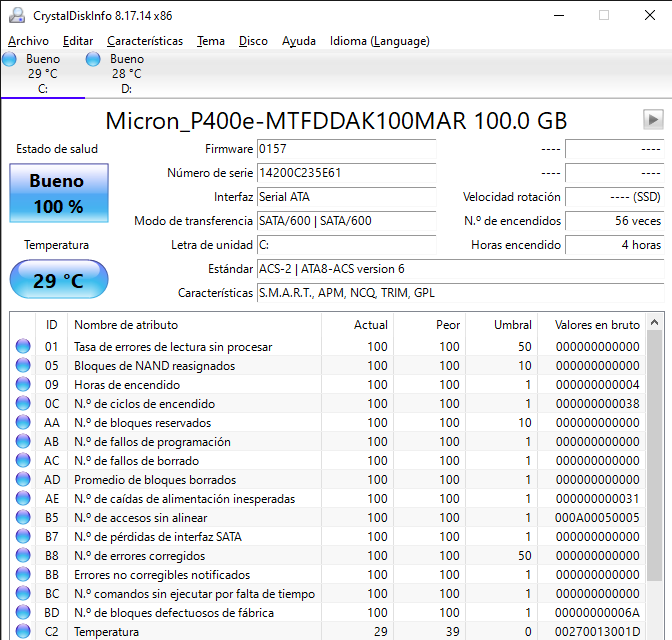Viewport: 672px width, 640px height.
Task: Click the scroll up arrow of attribute list
Action: pos(654,322)
